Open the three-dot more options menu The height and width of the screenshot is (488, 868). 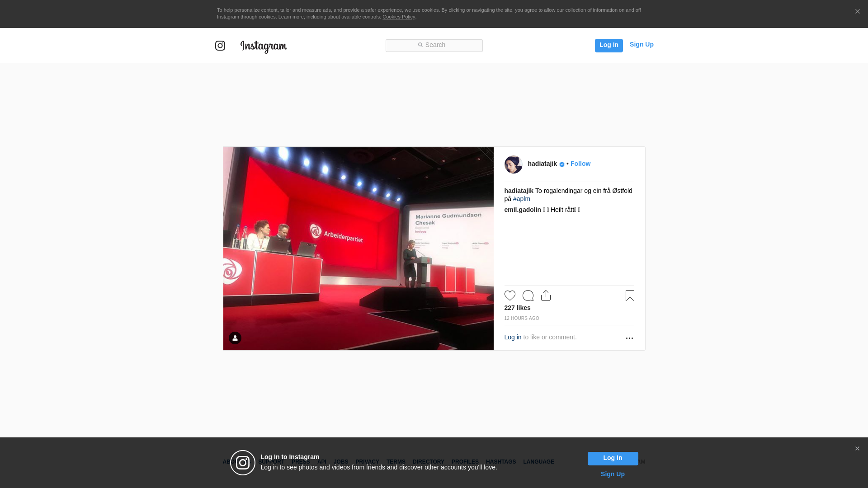[x=629, y=338]
